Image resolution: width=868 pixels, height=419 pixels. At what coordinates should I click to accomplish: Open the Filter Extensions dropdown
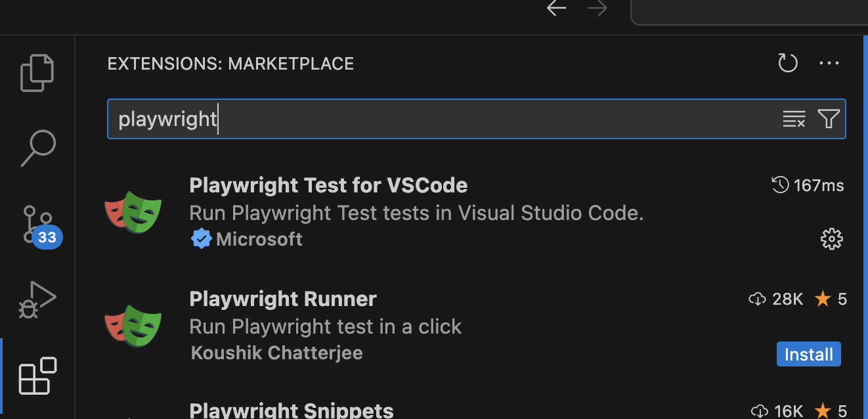829,119
